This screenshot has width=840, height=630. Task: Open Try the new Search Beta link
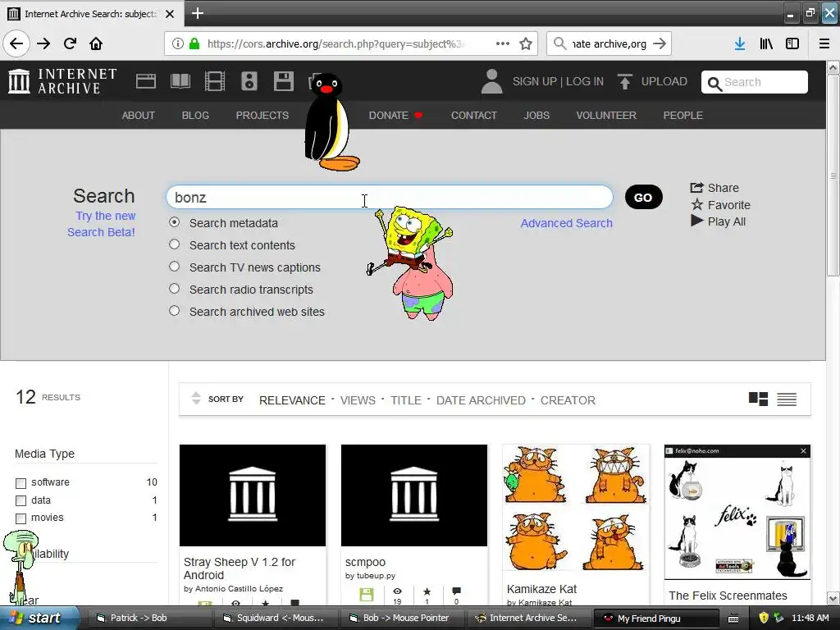pyautogui.click(x=101, y=224)
